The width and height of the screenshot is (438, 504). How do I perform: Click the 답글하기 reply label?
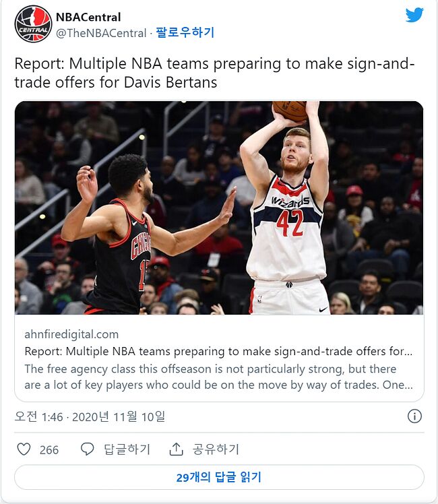point(127,449)
